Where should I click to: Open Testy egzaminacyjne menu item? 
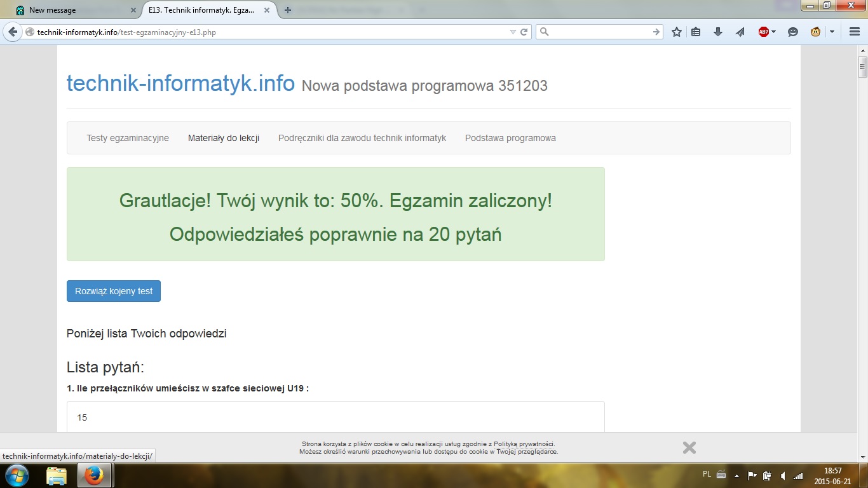click(128, 138)
